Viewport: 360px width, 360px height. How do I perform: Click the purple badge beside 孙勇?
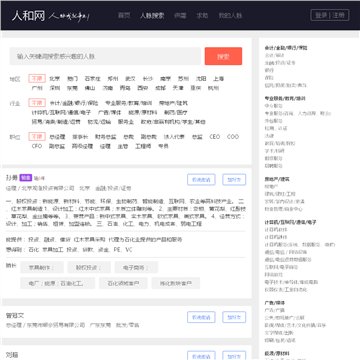click(x=26, y=178)
